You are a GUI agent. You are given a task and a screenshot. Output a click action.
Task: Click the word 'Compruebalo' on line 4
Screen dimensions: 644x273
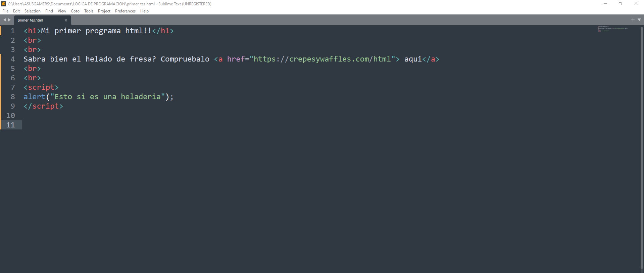pos(185,59)
